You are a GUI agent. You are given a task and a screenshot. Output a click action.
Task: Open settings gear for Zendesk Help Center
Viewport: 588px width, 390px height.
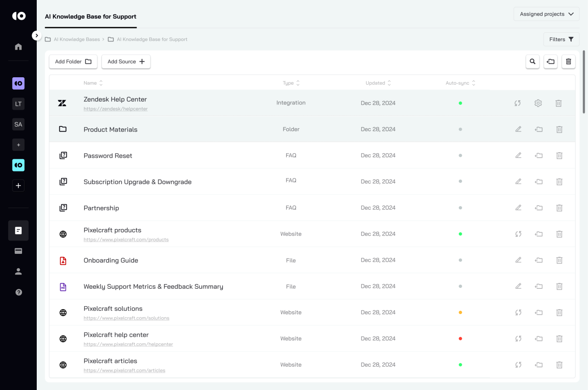538,103
